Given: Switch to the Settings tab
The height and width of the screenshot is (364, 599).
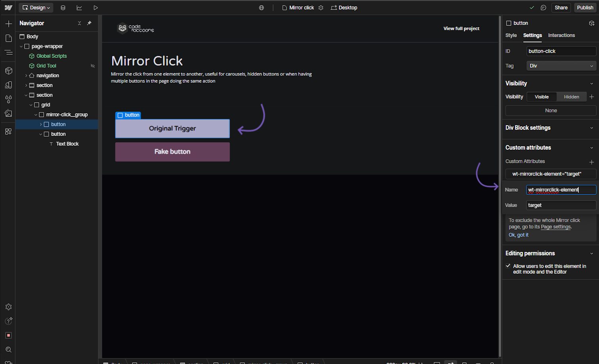Looking at the screenshot, I should point(532,35).
